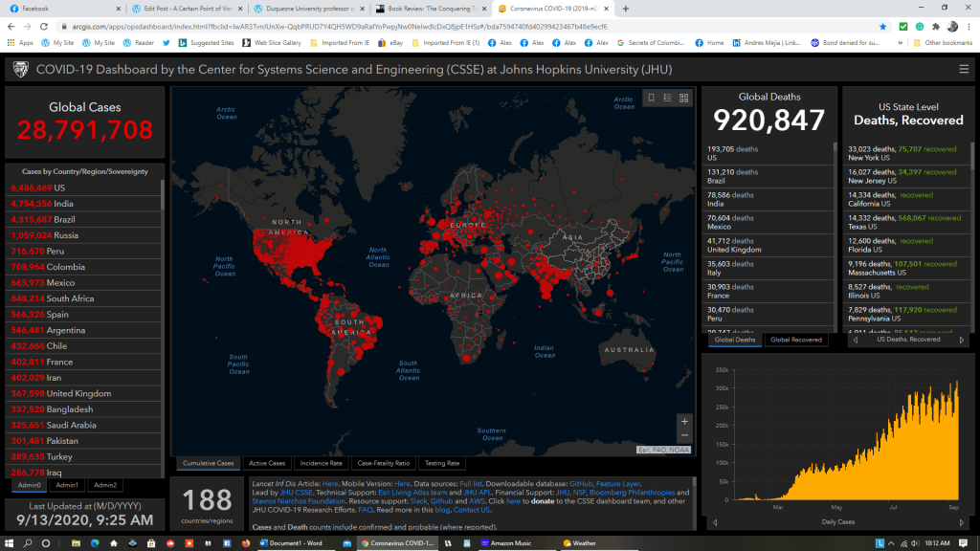This screenshot has width=980, height=551.
Task: Click the bookmark star in address bar
Action: point(881,27)
